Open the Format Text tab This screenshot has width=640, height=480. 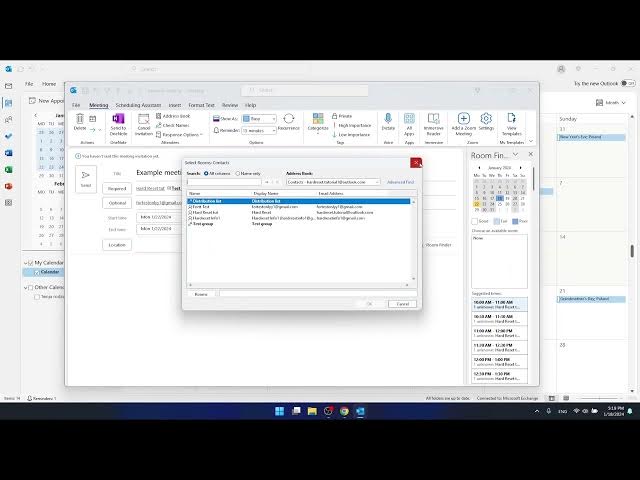[x=201, y=105]
